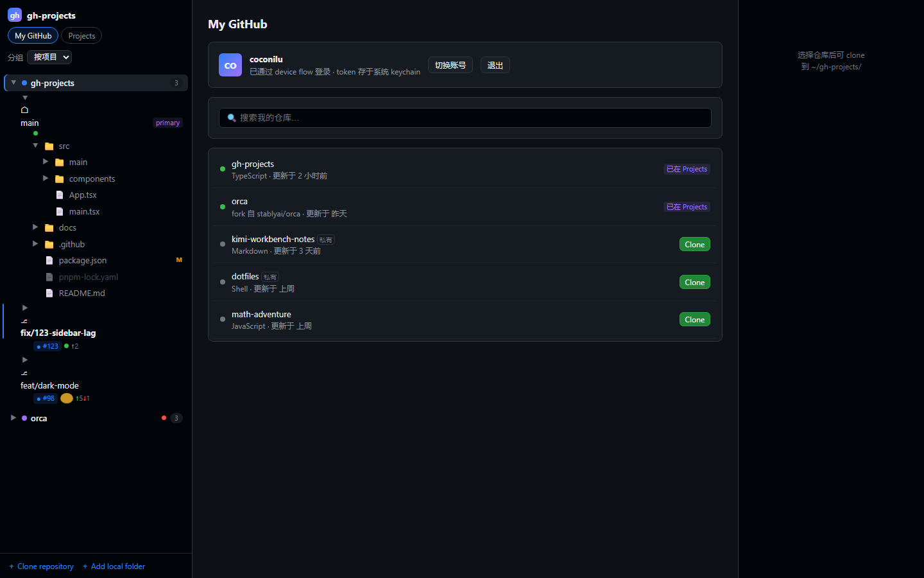The width and height of the screenshot is (924, 578).
Task: Click the package.json file icon
Action: click(49, 261)
